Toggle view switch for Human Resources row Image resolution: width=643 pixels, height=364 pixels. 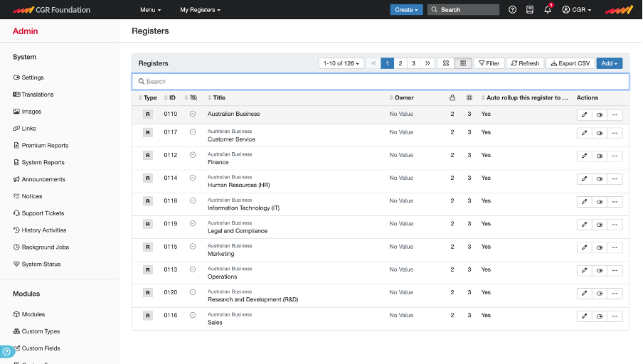click(600, 178)
